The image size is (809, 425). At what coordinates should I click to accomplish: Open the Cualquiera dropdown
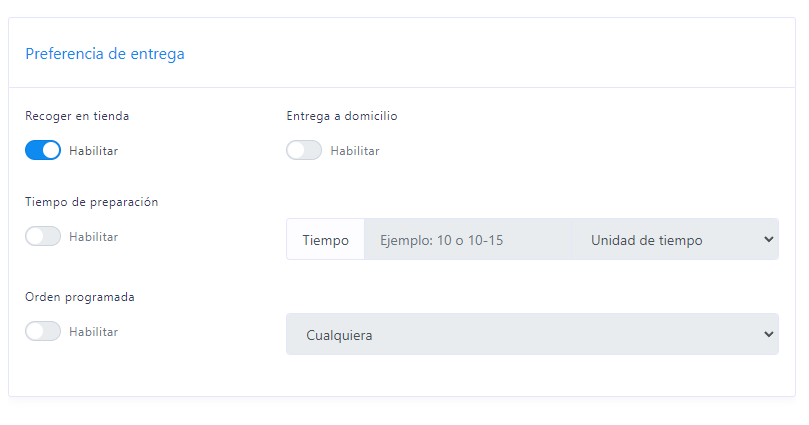tap(532, 334)
